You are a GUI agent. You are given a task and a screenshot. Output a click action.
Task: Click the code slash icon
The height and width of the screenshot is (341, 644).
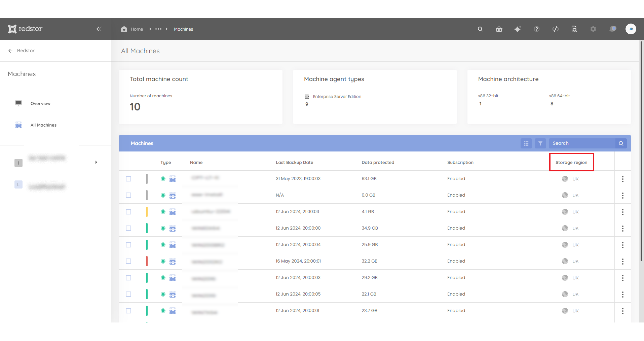tap(556, 29)
